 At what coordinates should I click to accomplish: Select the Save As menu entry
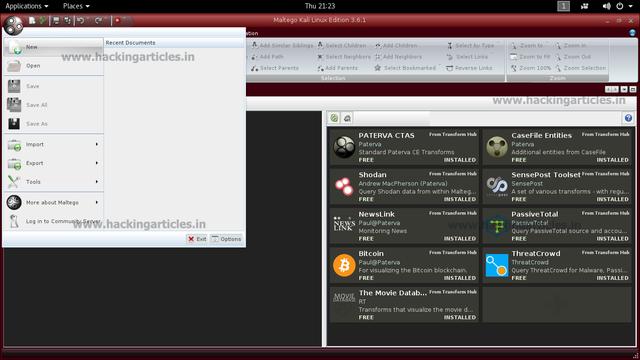tap(53, 124)
